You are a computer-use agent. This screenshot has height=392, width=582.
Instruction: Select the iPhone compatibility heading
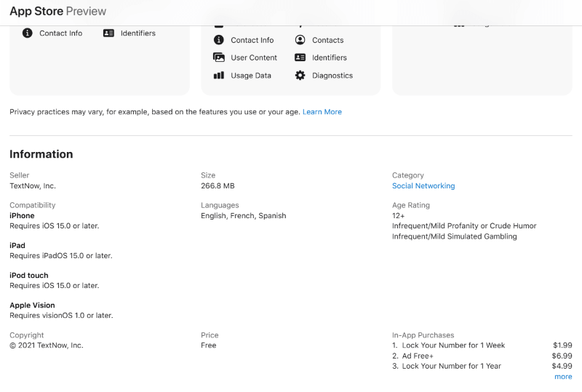22,216
